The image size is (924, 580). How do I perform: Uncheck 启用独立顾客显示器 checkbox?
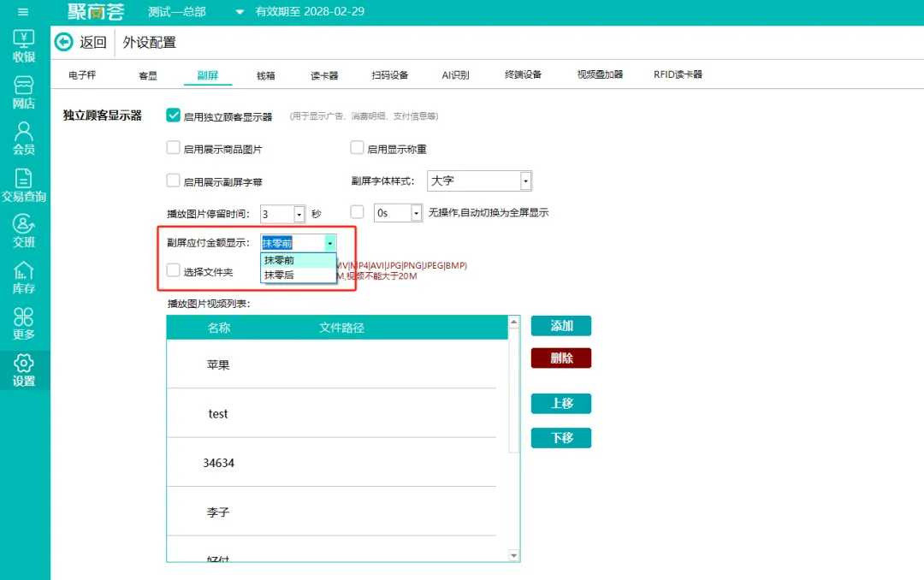click(x=173, y=115)
